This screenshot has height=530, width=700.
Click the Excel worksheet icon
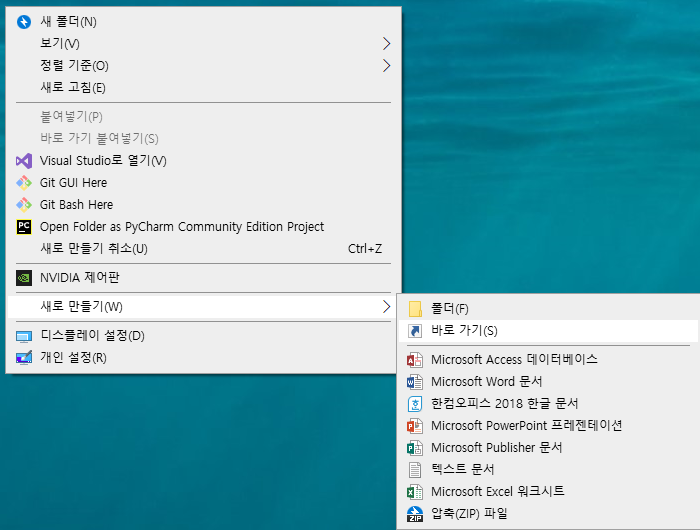click(415, 492)
